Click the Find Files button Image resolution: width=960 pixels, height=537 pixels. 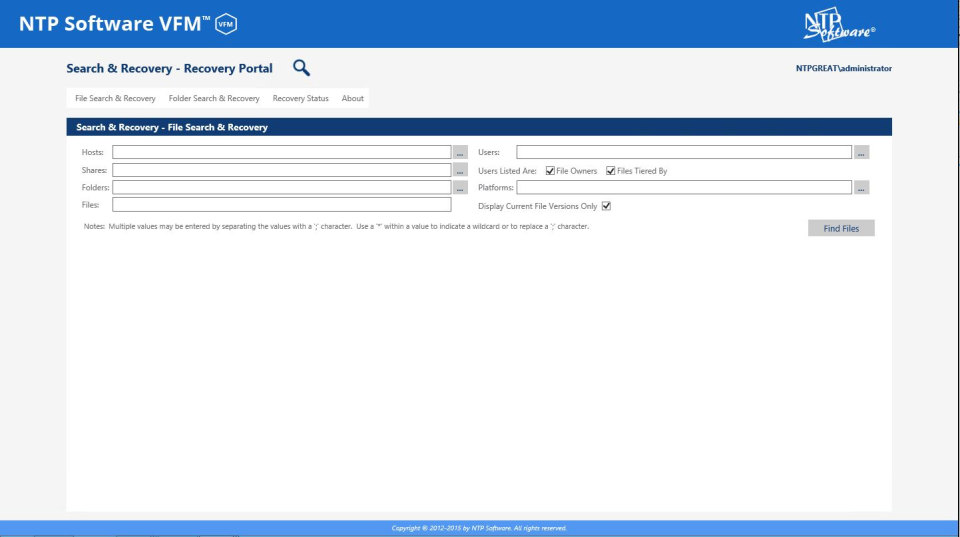click(841, 228)
